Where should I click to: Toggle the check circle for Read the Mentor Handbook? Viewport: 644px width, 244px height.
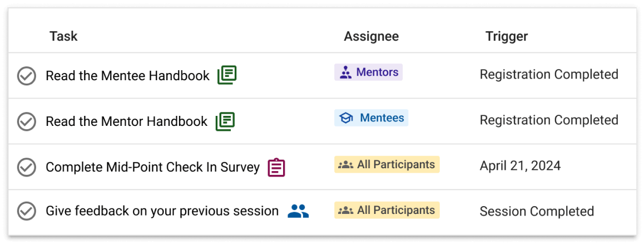click(27, 122)
